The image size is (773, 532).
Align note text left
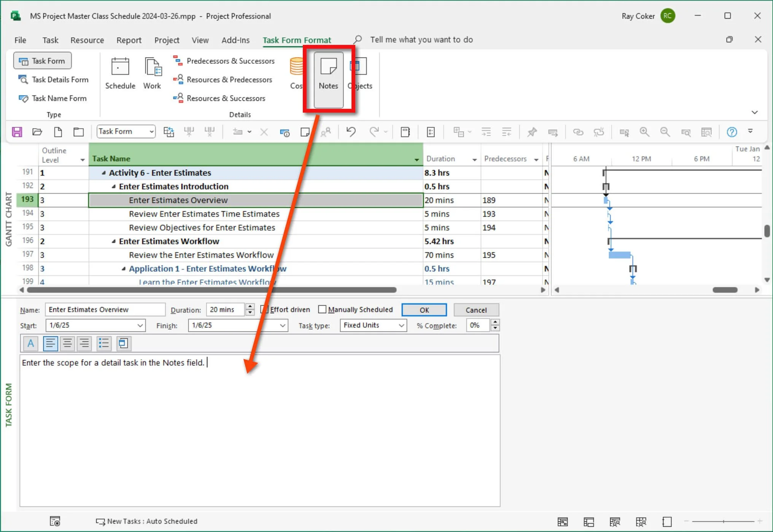(x=50, y=343)
